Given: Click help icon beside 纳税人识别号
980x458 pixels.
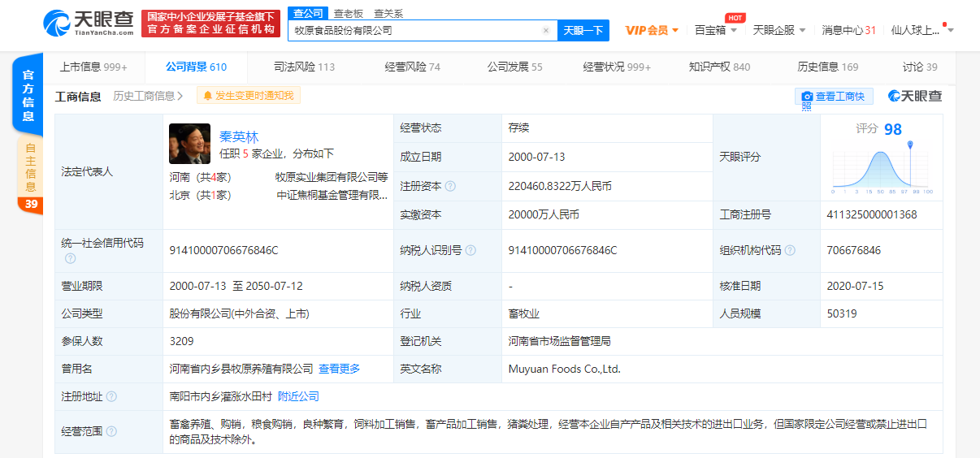Looking at the screenshot, I should (470, 250).
